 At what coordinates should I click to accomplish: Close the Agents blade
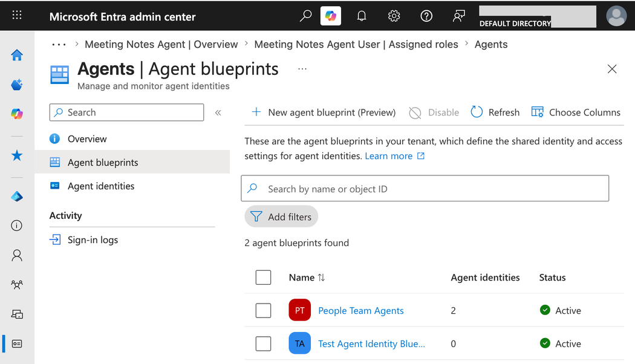tap(612, 69)
